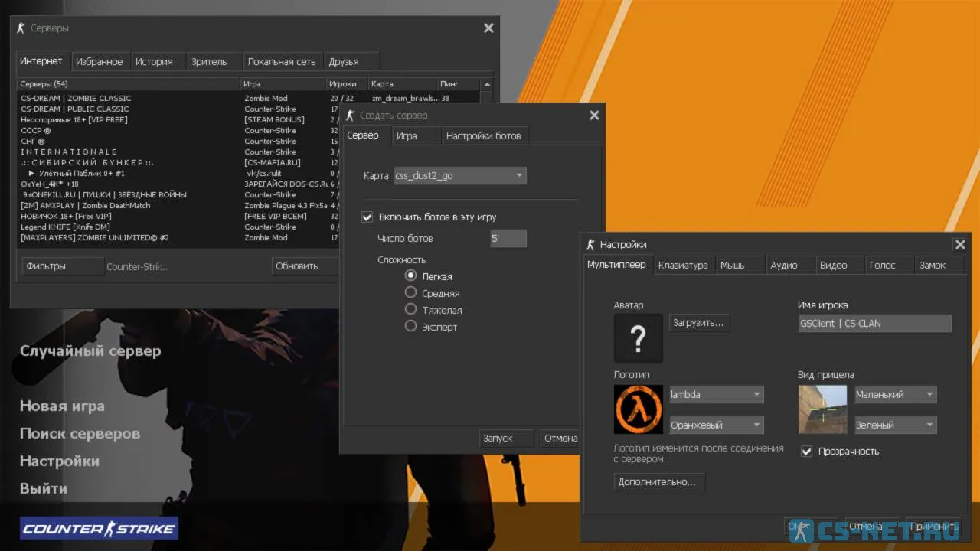Image resolution: width=980 pixels, height=551 pixels.
Task: Click the Применить button
Action: pyautogui.click(x=933, y=527)
